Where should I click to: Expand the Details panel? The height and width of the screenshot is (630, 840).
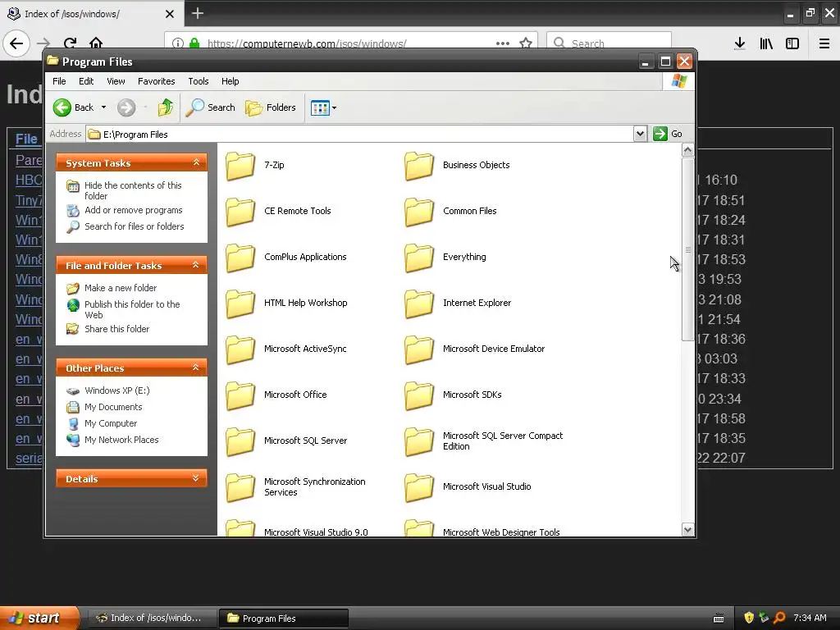[x=196, y=478]
